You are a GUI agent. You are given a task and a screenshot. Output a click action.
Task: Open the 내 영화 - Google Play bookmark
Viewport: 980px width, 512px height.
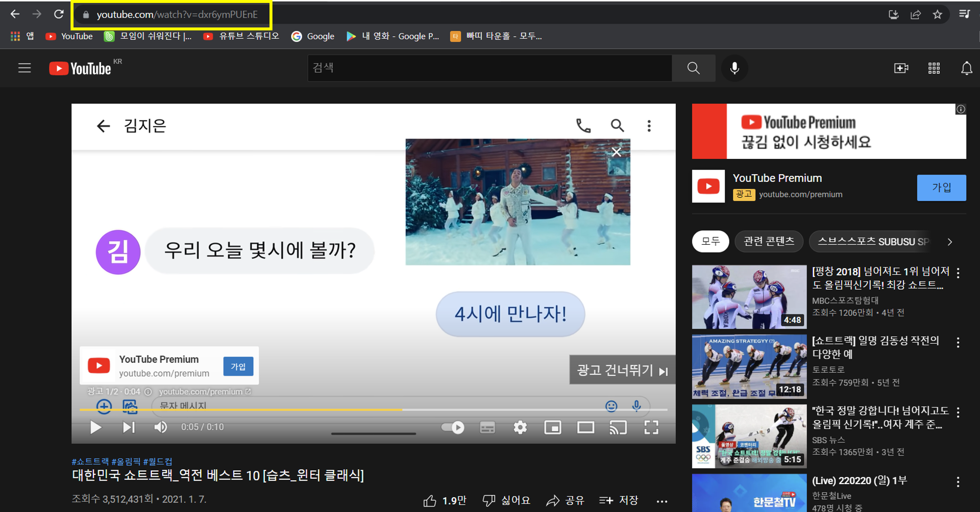[x=392, y=36]
